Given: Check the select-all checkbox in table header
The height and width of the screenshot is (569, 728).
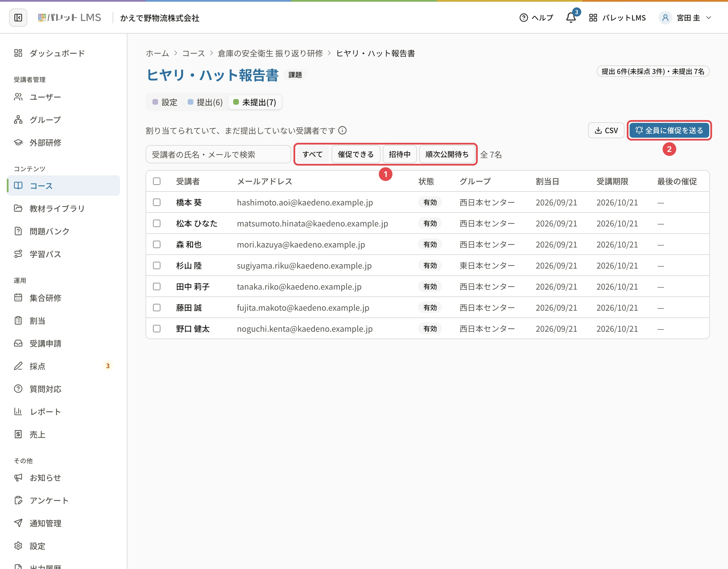Looking at the screenshot, I should (157, 181).
